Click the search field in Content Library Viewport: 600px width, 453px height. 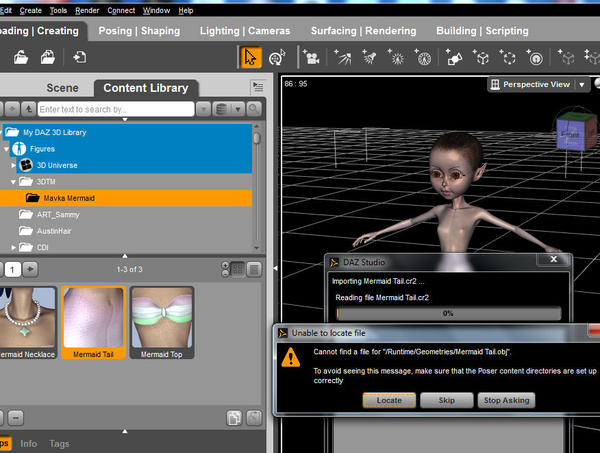[x=116, y=109]
